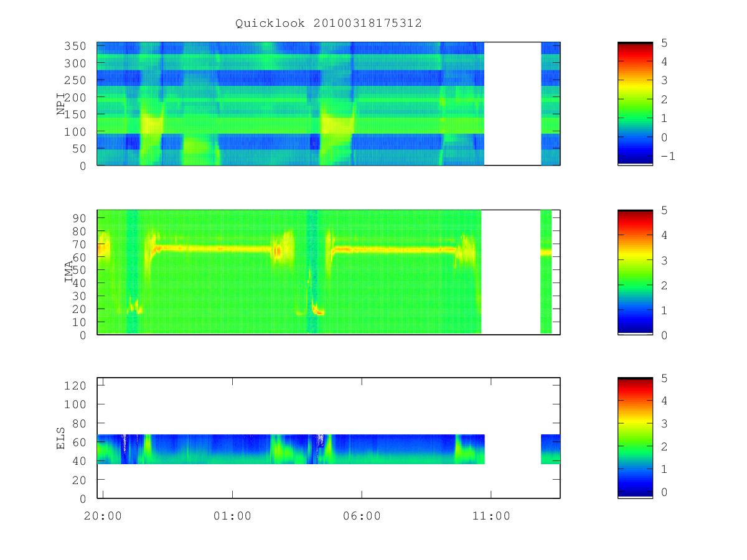Click the NPI spectrogram panel
The width and height of the screenshot is (747, 560).
[329, 104]
